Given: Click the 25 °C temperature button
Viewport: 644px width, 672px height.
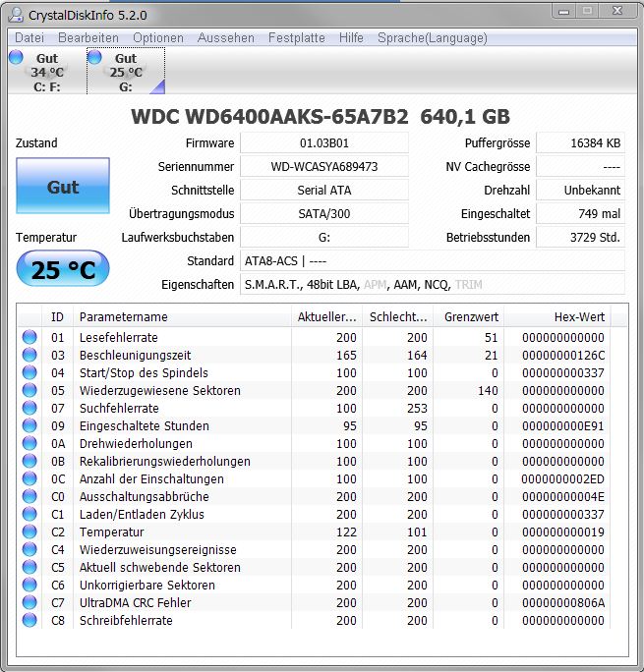Looking at the screenshot, I should pyautogui.click(x=63, y=269).
